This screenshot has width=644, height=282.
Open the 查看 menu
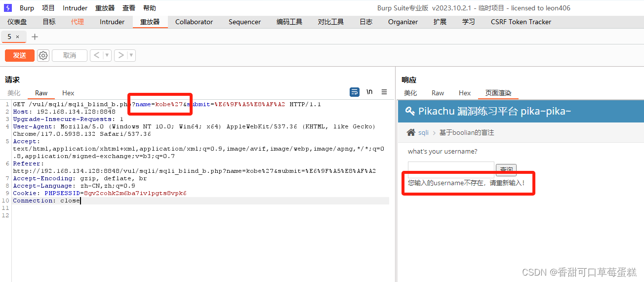[129, 8]
